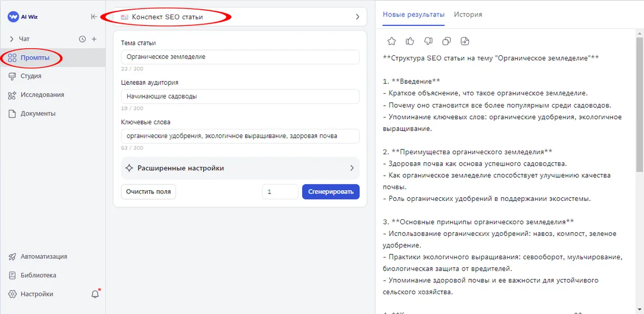Screen dimensions: 644x314
Task: Open the Студия section
Action: (x=31, y=76)
